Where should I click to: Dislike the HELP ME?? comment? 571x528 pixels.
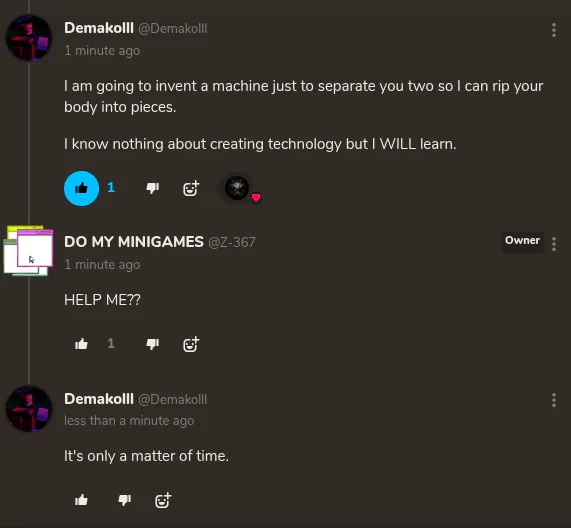tap(153, 344)
